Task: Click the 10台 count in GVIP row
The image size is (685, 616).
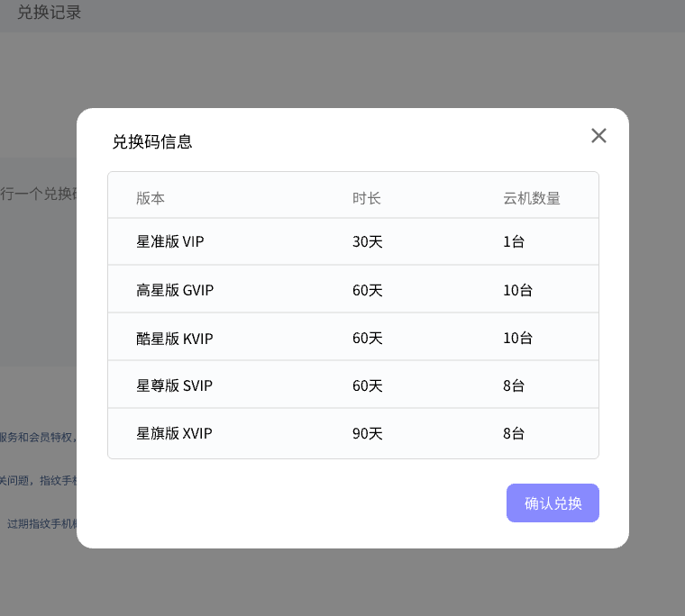Action: click(518, 290)
